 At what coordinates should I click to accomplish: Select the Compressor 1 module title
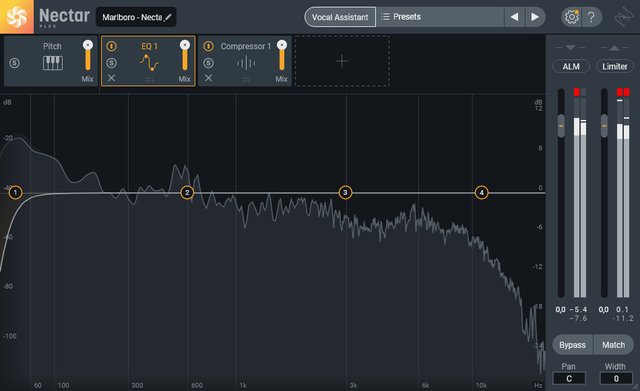246,46
